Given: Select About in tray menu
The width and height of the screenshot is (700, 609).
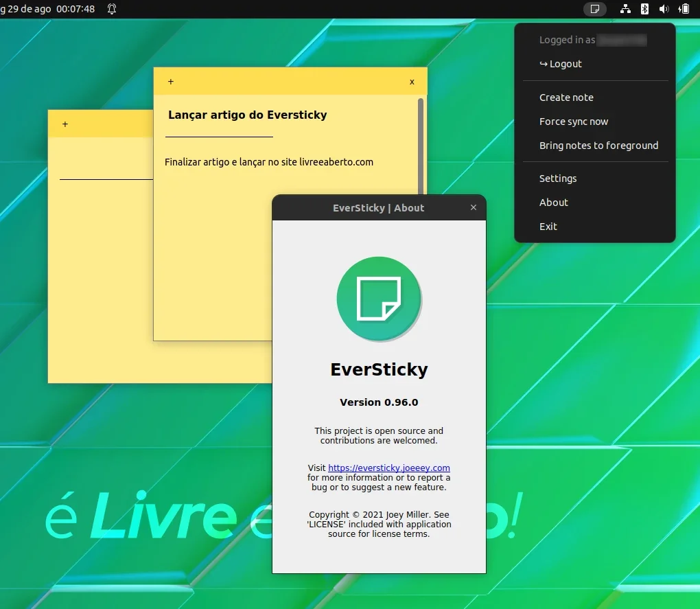Looking at the screenshot, I should coord(554,203).
